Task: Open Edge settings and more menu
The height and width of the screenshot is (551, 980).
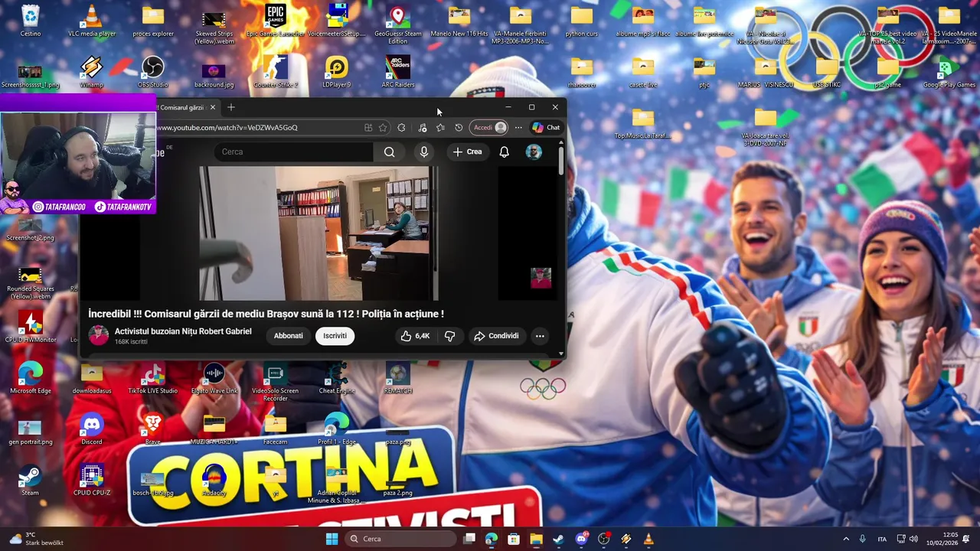Action: [x=518, y=128]
